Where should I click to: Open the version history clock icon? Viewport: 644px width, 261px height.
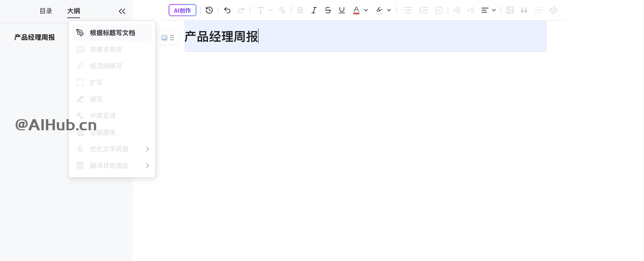click(x=209, y=10)
